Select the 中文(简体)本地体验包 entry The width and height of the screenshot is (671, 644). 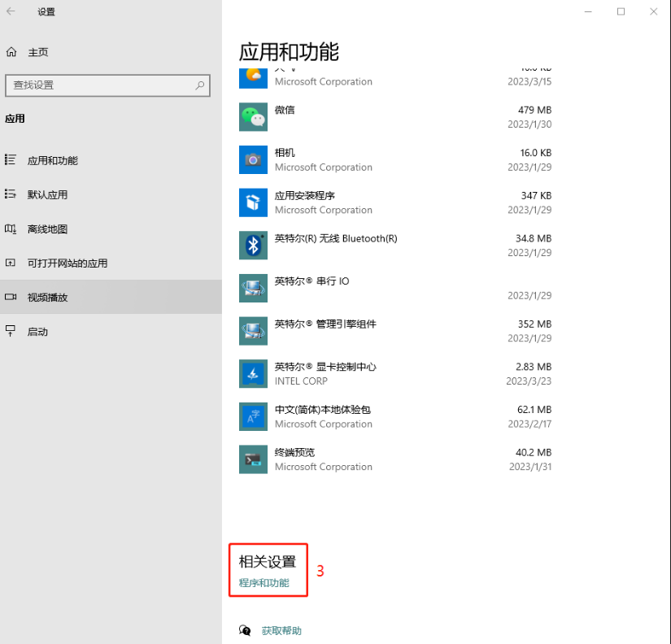click(323, 410)
